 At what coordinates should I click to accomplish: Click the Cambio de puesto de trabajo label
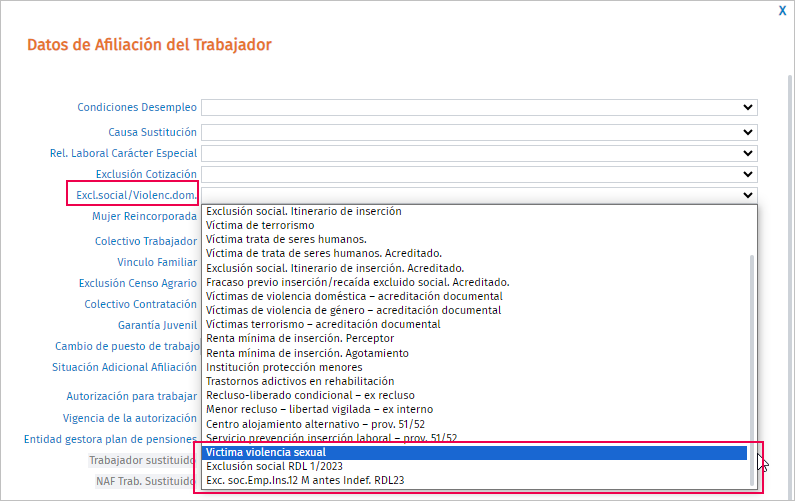click(127, 346)
